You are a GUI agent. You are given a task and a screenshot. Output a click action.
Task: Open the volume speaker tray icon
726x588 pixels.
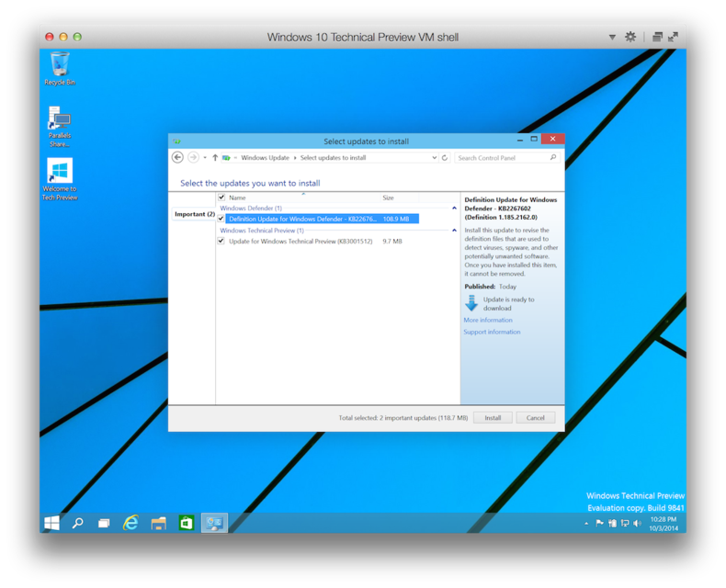point(638,523)
